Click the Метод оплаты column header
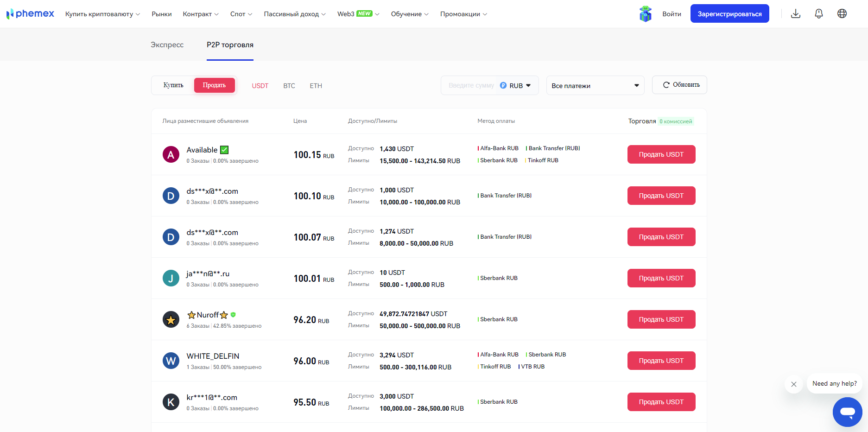This screenshot has height=432, width=868. pyautogui.click(x=496, y=121)
